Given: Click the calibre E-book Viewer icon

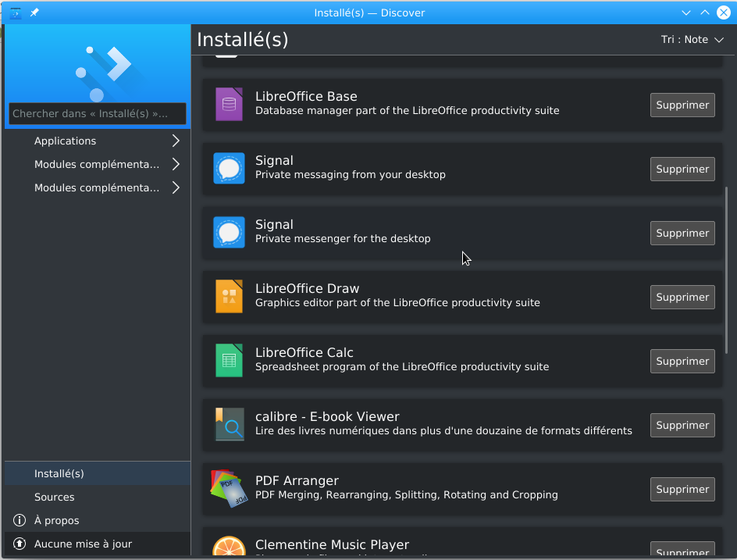Looking at the screenshot, I should (229, 424).
